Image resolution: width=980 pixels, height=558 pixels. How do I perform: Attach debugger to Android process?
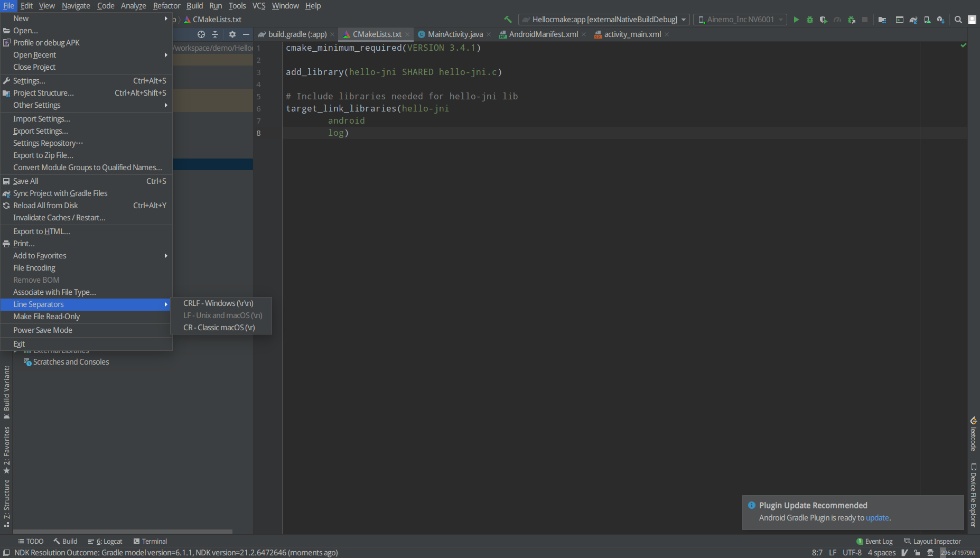[852, 20]
